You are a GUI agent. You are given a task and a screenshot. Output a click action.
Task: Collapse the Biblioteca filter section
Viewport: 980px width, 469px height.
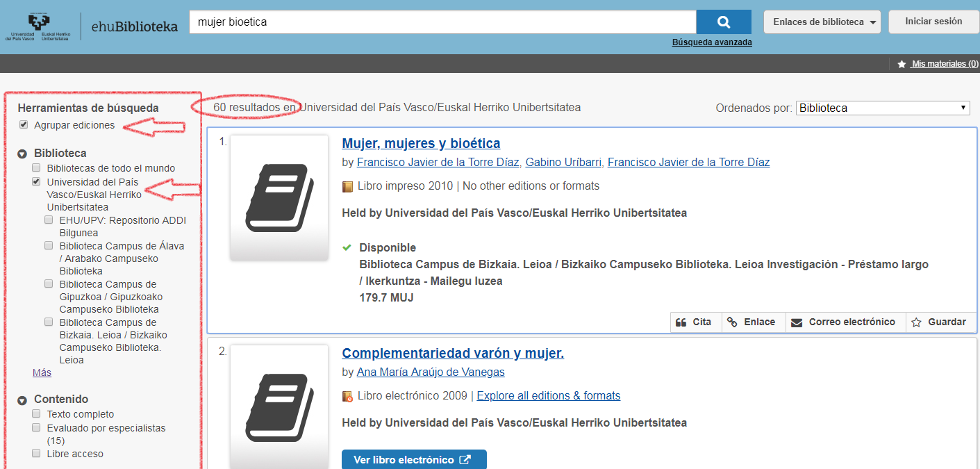22,154
